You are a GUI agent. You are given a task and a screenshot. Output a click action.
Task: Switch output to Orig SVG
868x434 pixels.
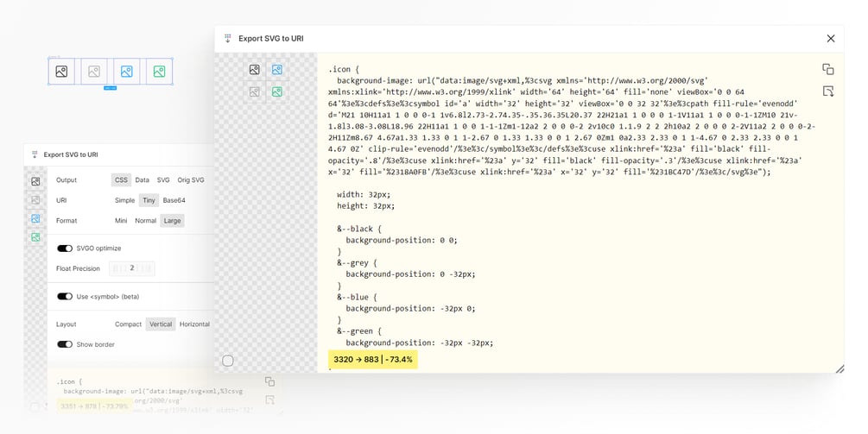(191, 180)
